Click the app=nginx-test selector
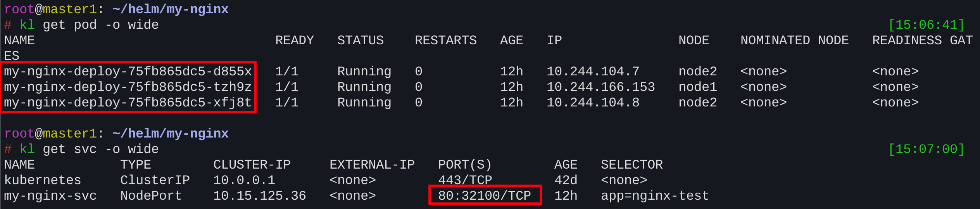 pyautogui.click(x=655, y=195)
